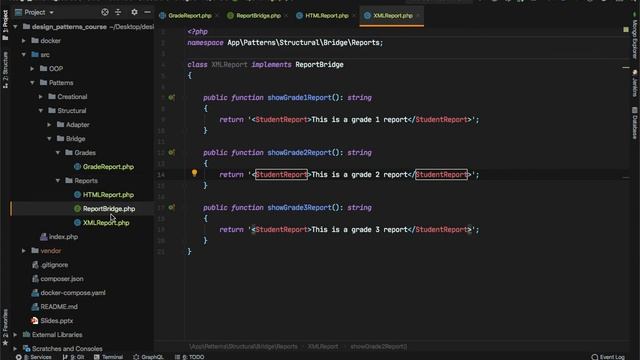Click the inspection status indicator top-right of editor

[x=626, y=30]
